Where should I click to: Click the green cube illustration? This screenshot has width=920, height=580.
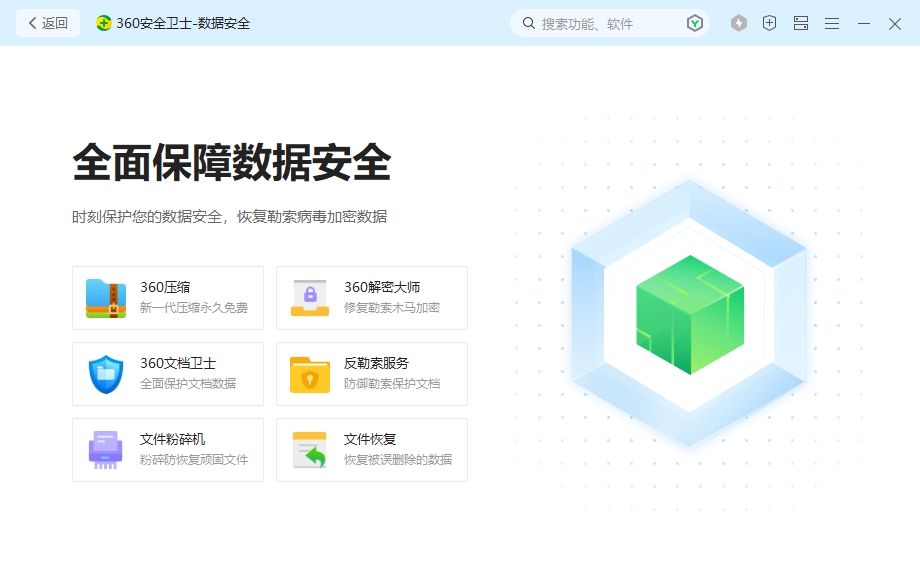(689, 315)
